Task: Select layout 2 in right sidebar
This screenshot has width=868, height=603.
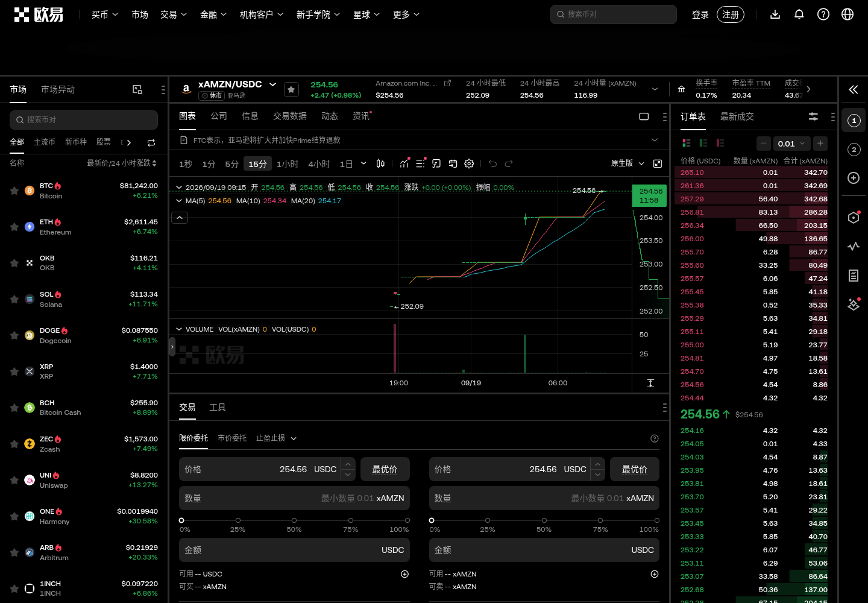Action: click(x=854, y=150)
